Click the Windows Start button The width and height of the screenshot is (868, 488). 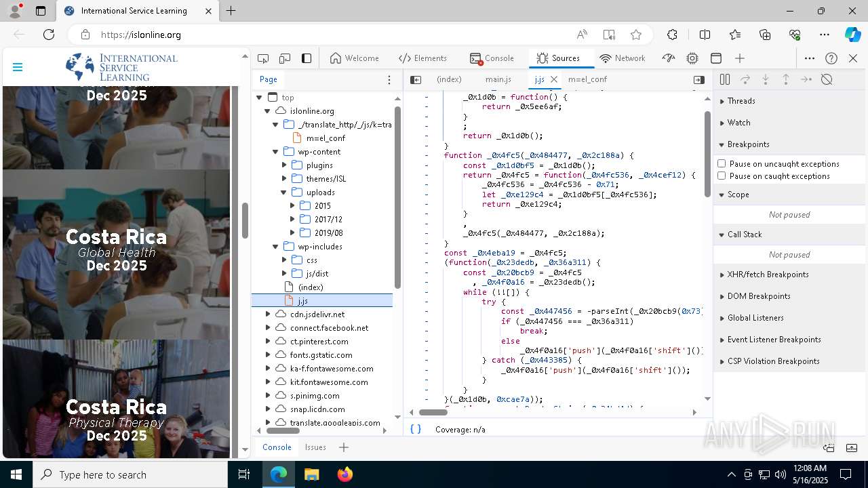[x=16, y=474]
